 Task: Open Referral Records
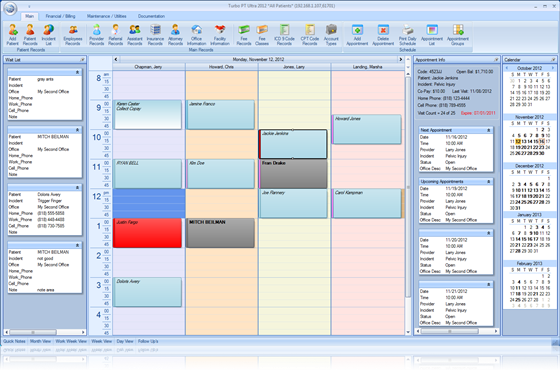[115, 35]
